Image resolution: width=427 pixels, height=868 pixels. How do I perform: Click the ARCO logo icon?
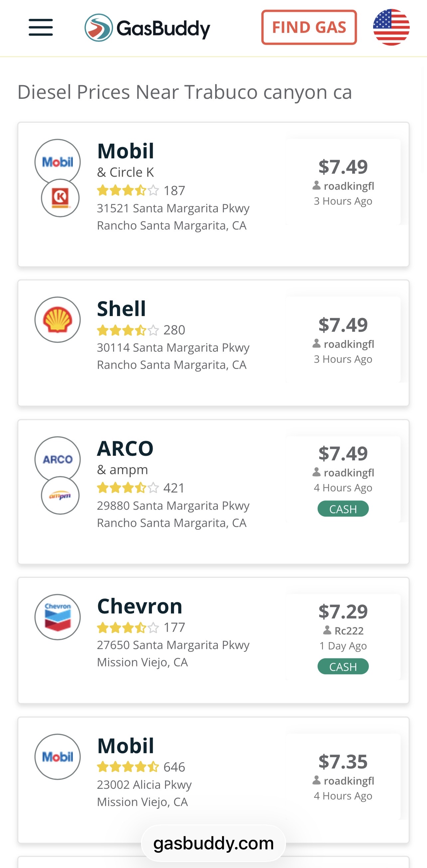[58, 459]
